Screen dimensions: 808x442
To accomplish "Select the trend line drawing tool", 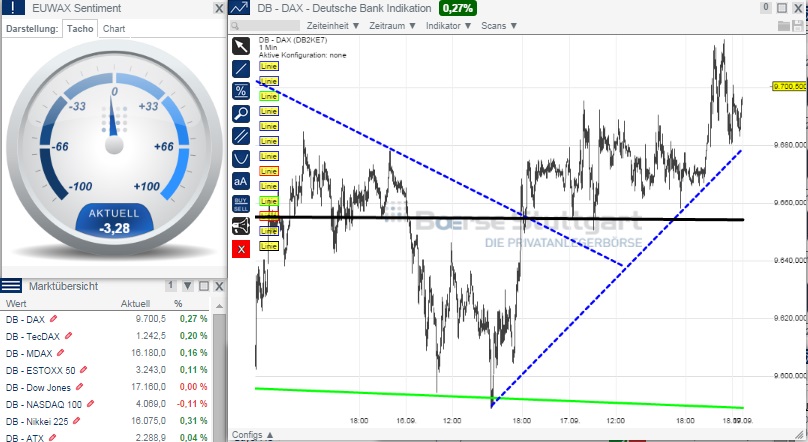I will point(241,69).
